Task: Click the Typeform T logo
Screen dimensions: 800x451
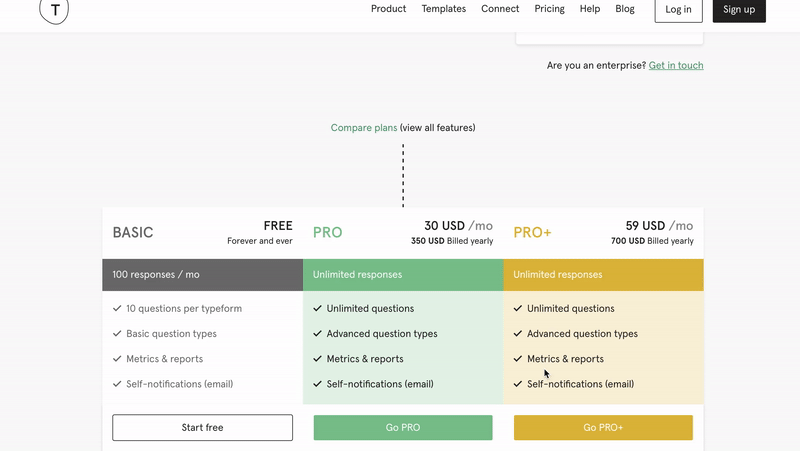Action: (54, 9)
